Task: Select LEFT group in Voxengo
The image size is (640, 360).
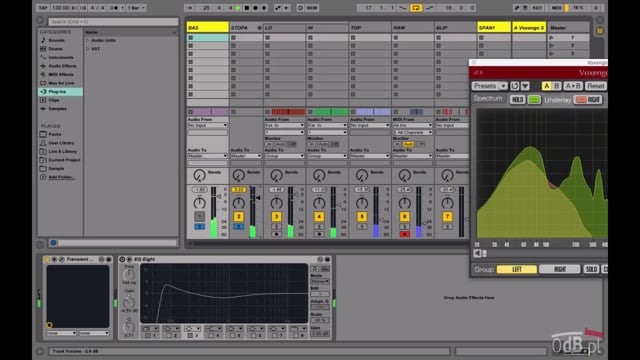Action: coord(517,269)
